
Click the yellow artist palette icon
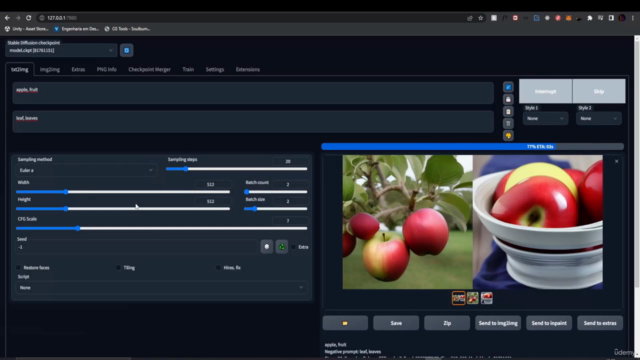pos(508,136)
